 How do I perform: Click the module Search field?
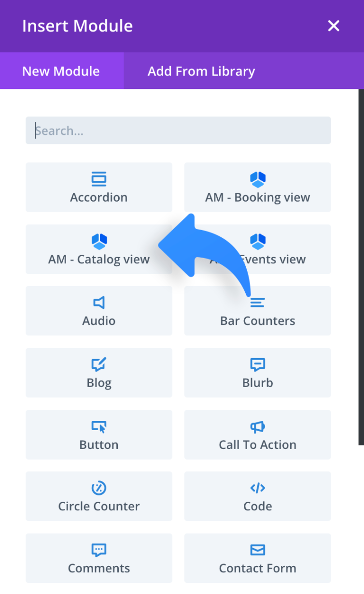pos(178,130)
